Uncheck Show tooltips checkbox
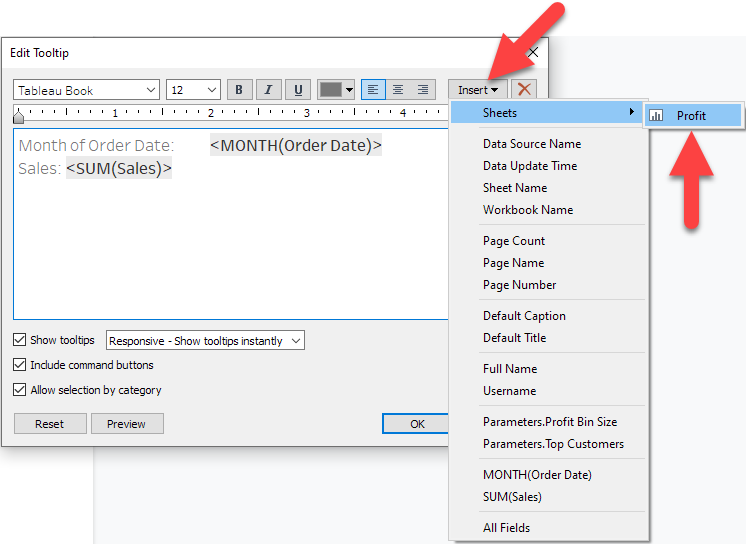This screenshot has width=746, height=544. 20,341
